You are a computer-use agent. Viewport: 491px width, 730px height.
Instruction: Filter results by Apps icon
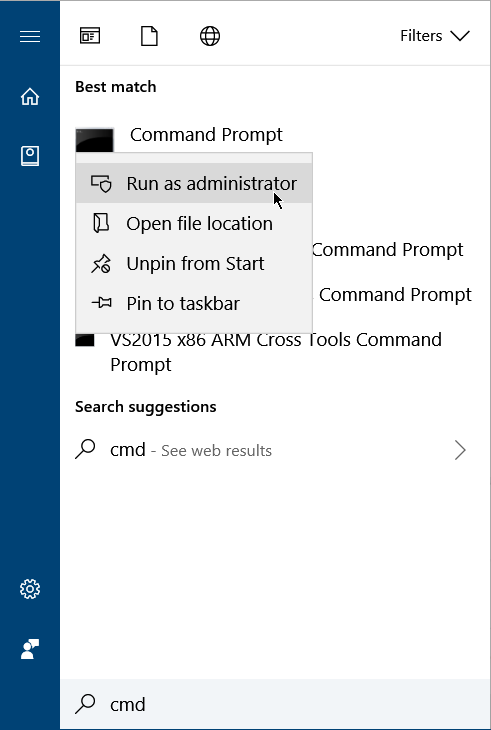[90, 36]
